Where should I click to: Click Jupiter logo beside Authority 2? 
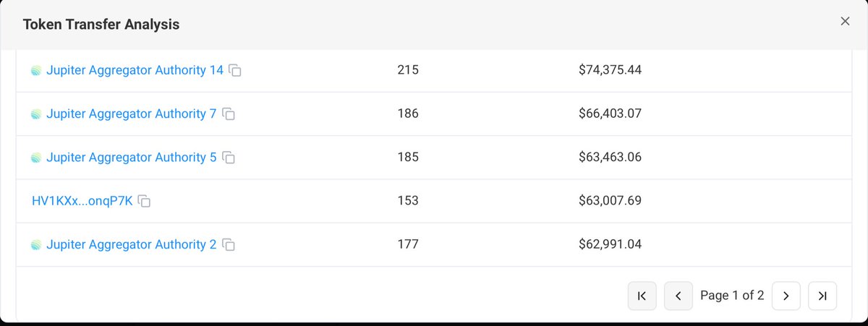[37, 245]
